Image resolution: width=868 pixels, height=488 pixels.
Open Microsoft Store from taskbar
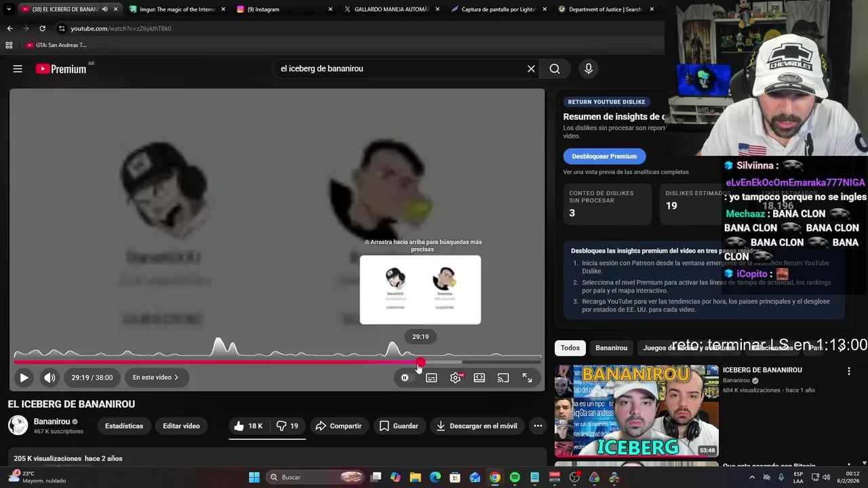(455, 477)
